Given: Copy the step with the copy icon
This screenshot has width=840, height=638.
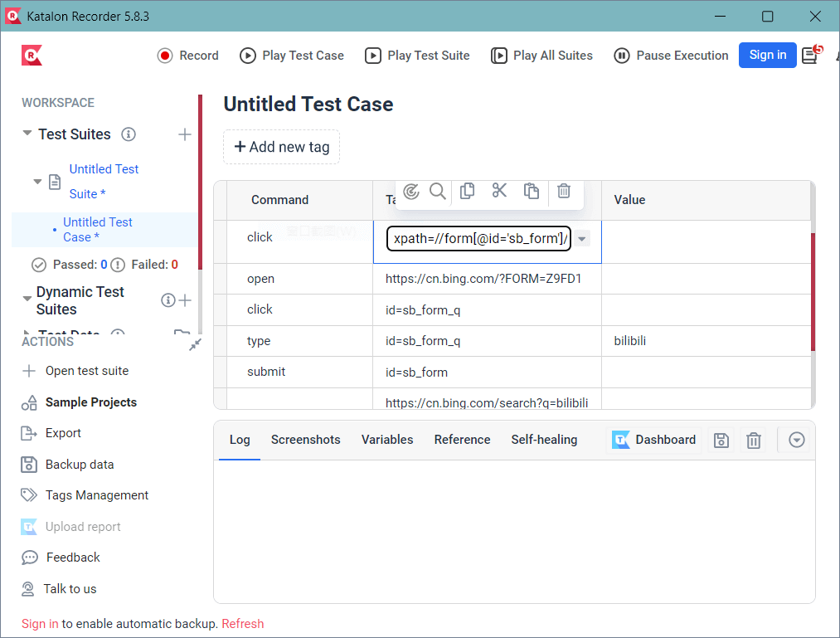Looking at the screenshot, I should coord(467,191).
